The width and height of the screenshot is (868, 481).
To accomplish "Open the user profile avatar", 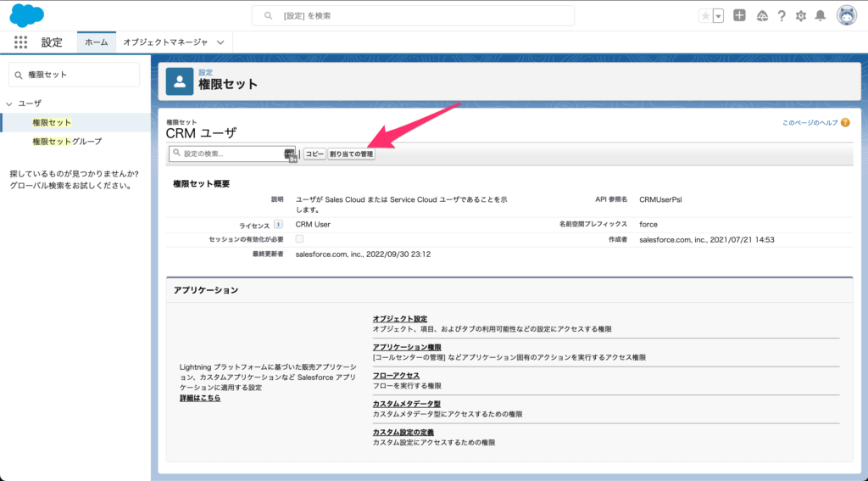I will 846,15.
